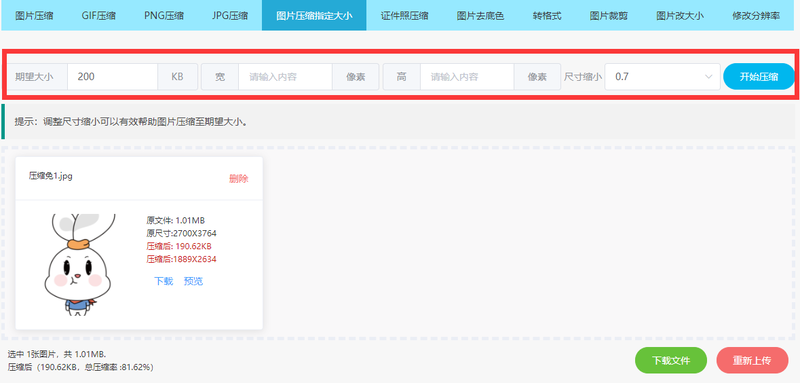Click the file name 压缩兔1.jpg
This screenshot has width=800, height=383.
click(51, 176)
